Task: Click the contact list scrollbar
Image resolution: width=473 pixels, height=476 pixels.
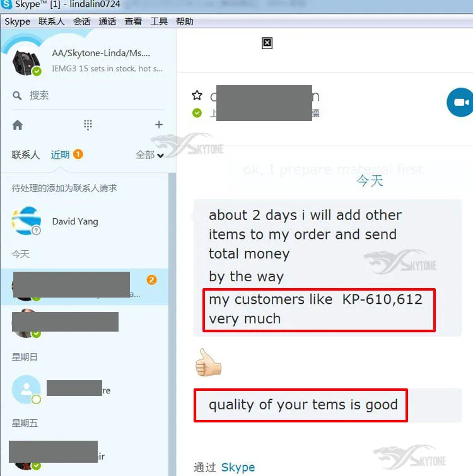Action: point(172,324)
